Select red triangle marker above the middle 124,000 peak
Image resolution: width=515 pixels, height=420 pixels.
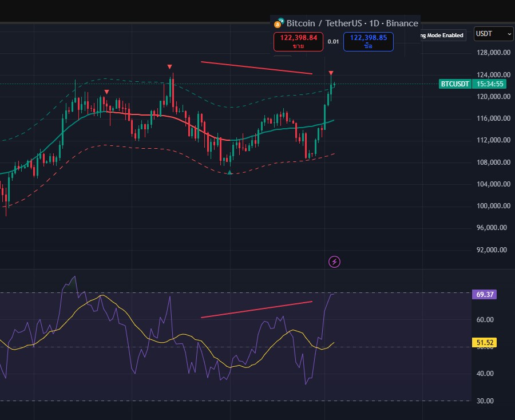pos(169,67)
